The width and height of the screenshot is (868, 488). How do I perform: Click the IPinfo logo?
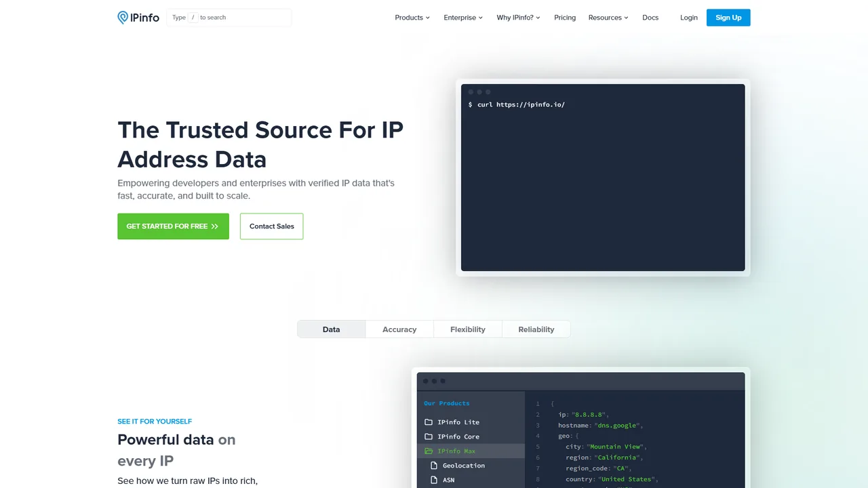[138, 18]
